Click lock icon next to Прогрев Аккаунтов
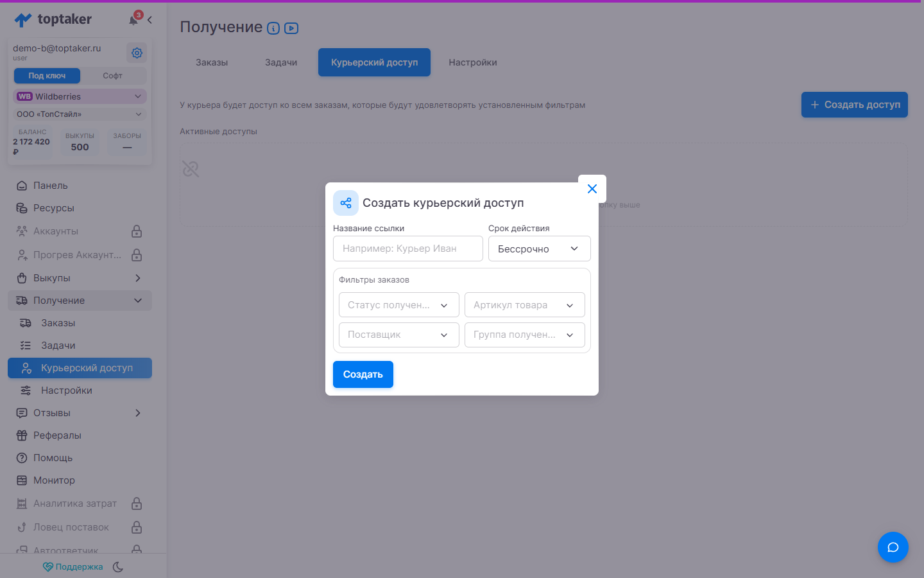Image resolution: width=924 pixels, height=578 pixels. point(137,255)
